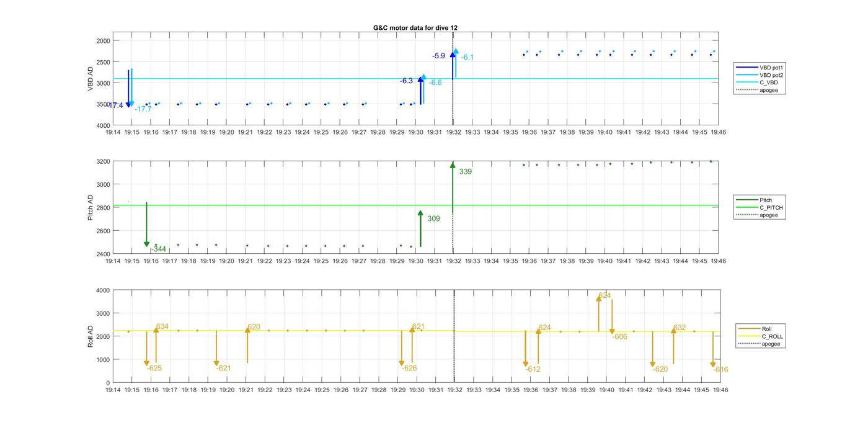Click the negative '-621' roll value label
Image resolution: width=868 pixels, height=430 pixels.
pos(223,368)
